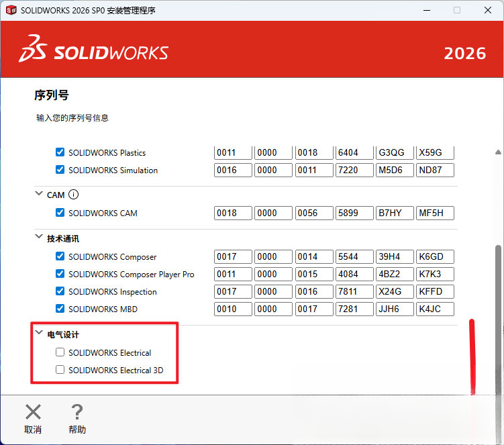
Task: Enable SOLIDWORKS Electrical 3D checkbox
Action: click(60, 369)
